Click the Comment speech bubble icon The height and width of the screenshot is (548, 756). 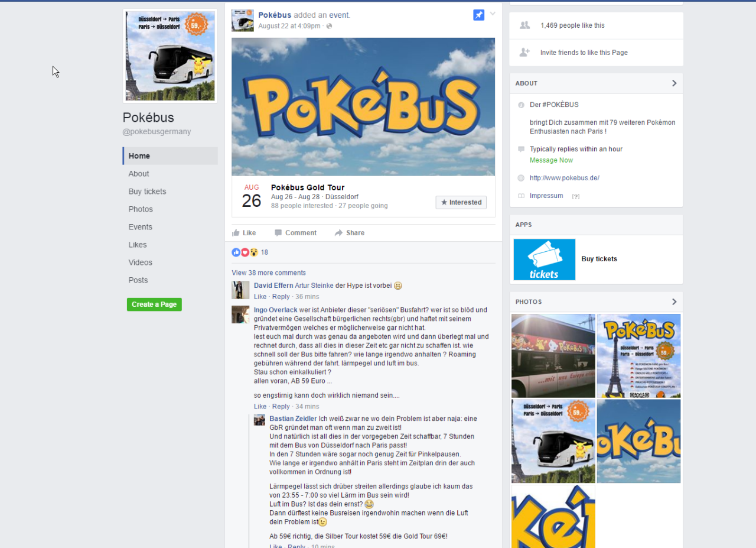click(278, 233)
